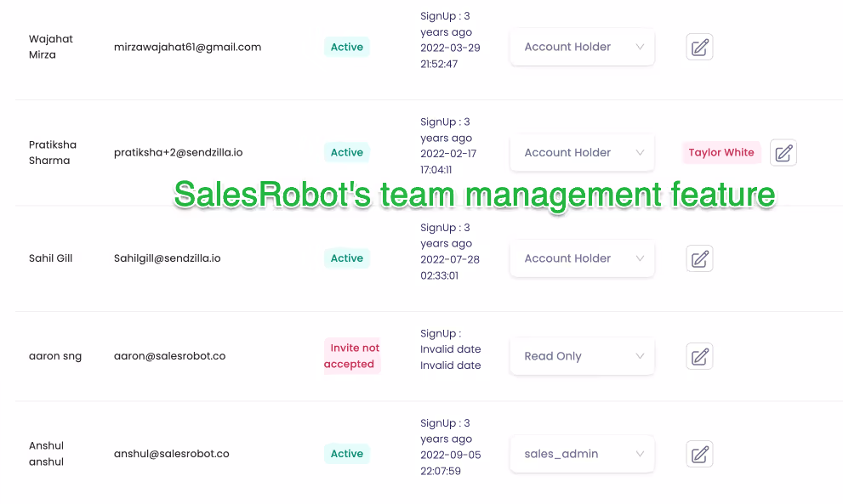Select the signup date under Anshul's row
The width and height of the screenshot is (843, 504).
point(449,446)
